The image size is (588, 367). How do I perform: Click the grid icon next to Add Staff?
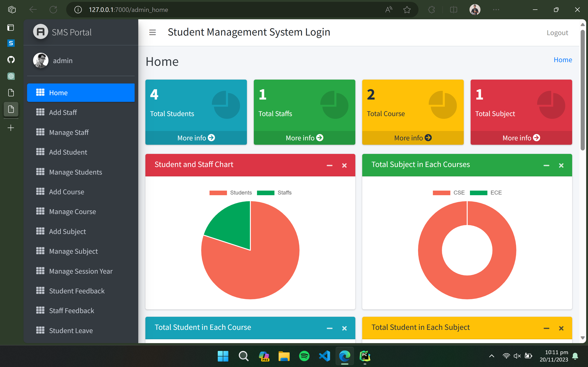pos(40,112)
